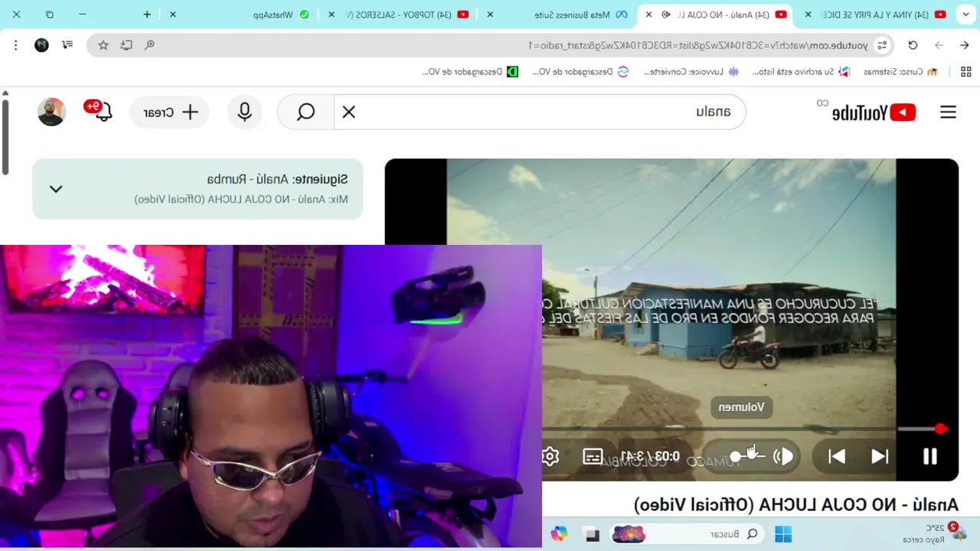
Task: Open the Chrome profile avatar
Action: click(x=42, y=45)
